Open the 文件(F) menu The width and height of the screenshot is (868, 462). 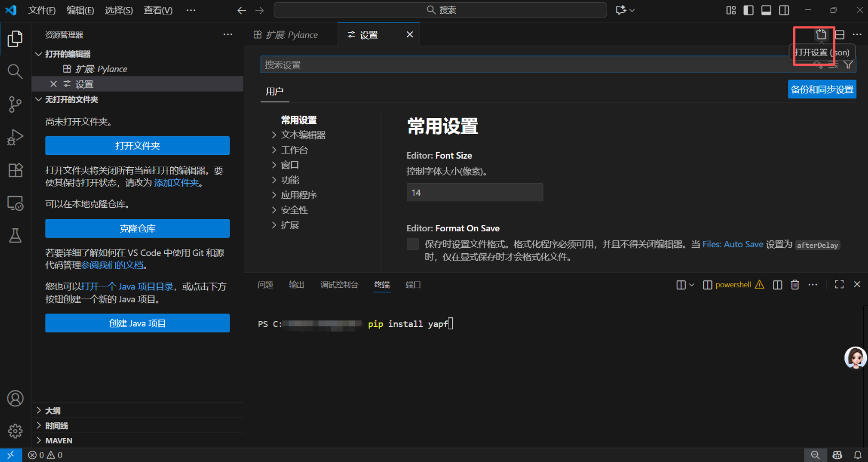[42, 10]
